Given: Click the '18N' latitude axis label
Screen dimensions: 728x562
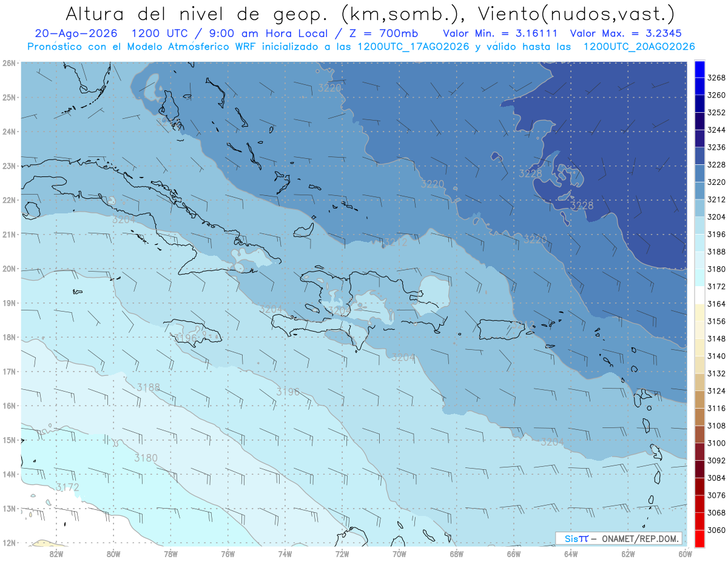Looking at the screenshot, I should click(x=8, y=337).
